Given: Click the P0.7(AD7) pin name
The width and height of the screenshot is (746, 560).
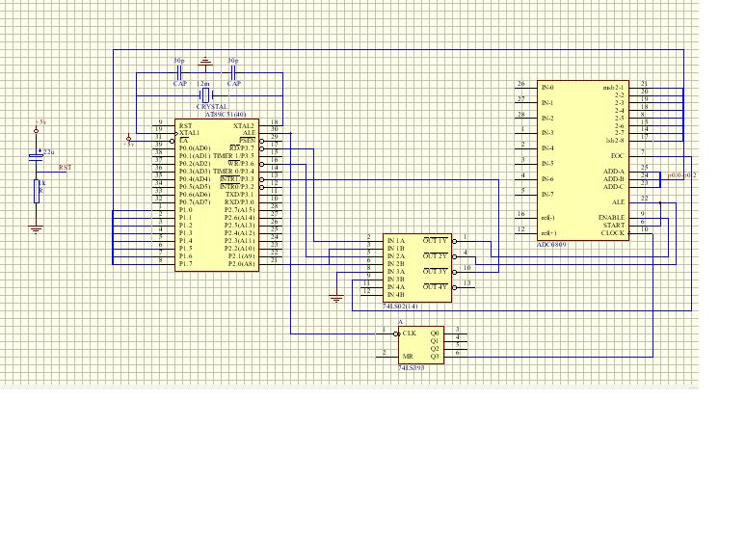Looking at the screenshot, I should tap(195, 201).
